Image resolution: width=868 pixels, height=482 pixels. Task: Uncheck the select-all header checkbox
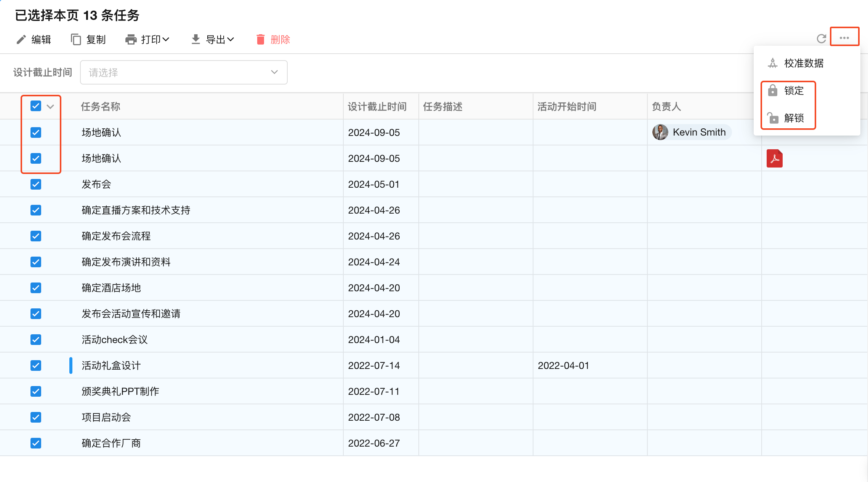point(36,106)
